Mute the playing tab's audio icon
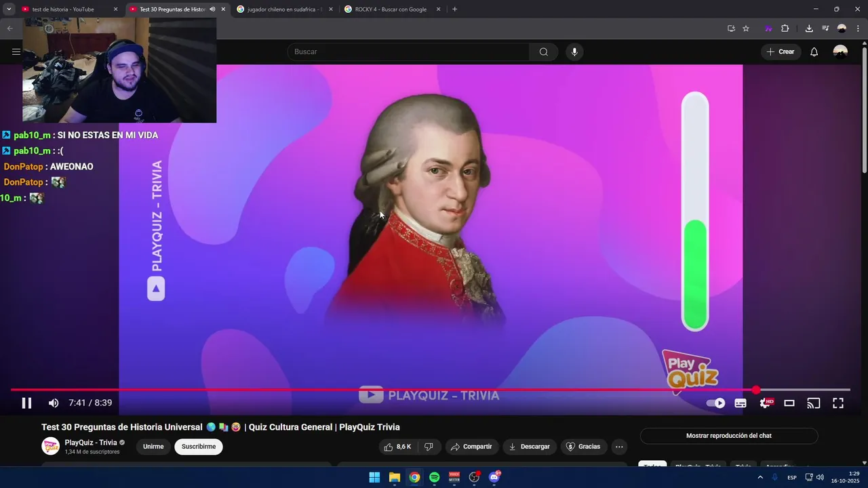The image size is (868, 488). (x=212, y=9)
